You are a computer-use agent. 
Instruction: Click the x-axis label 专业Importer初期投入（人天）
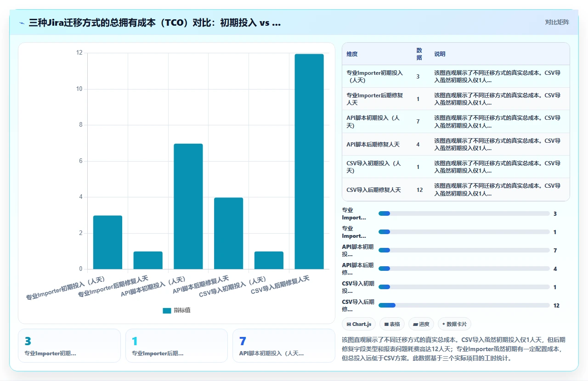coord(66,288)
